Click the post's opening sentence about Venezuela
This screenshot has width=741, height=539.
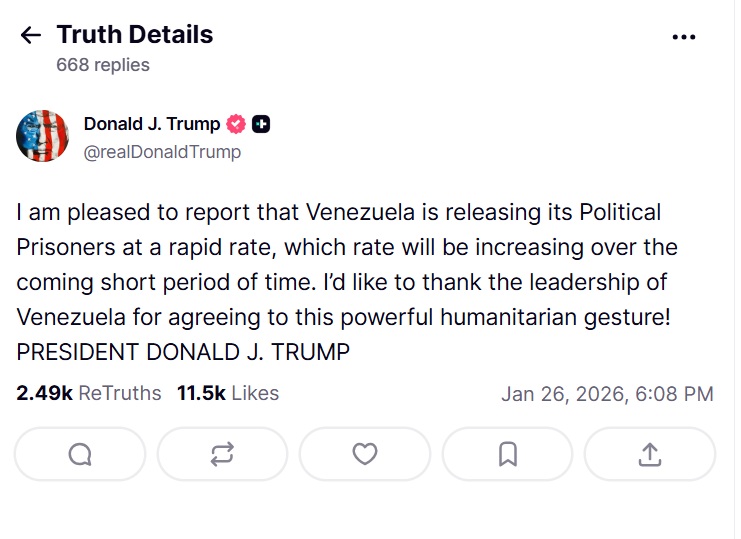(338, 213)
